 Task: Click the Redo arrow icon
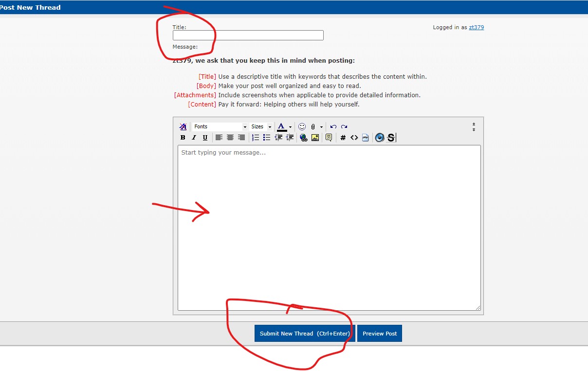pyautogui.click(x=344, y=127)
